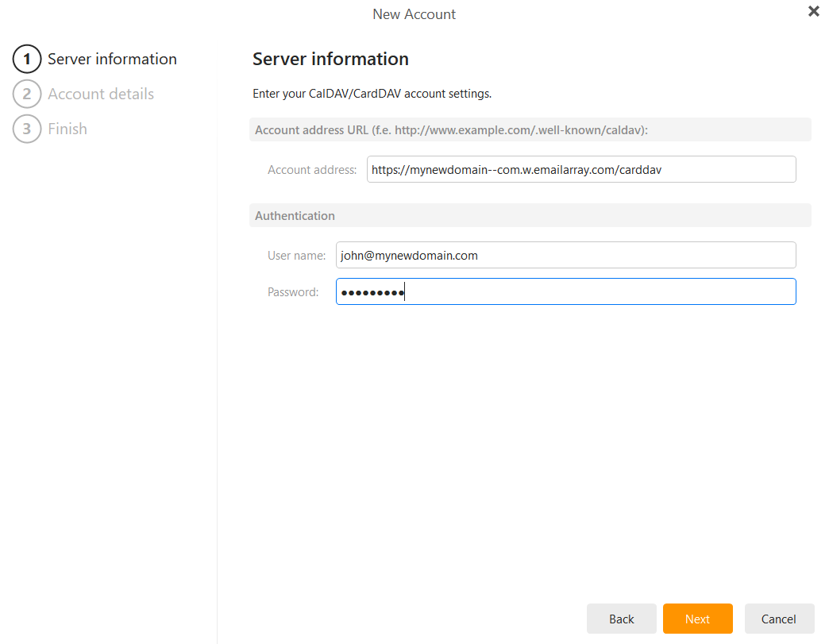The height and width of the screenshot is (644, 829).
Task: Cancel the new account setup
Action: tap(779, 619)
